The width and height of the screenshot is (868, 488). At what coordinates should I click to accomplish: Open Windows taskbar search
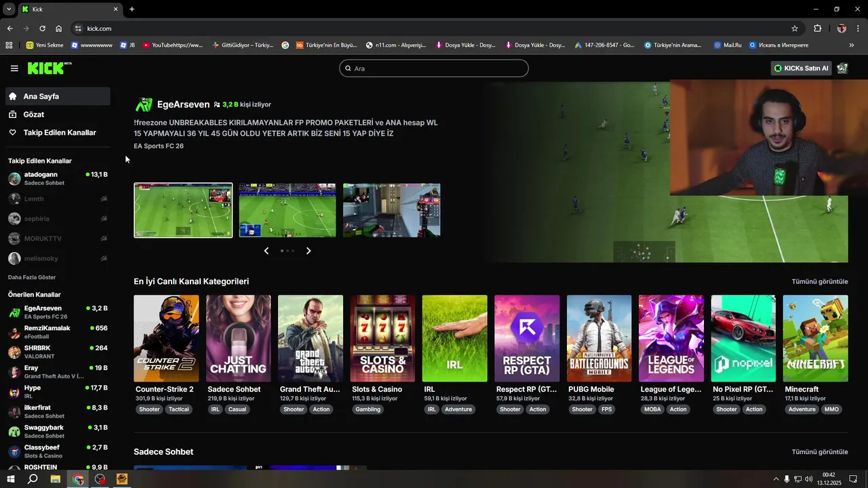pos(33,479)
